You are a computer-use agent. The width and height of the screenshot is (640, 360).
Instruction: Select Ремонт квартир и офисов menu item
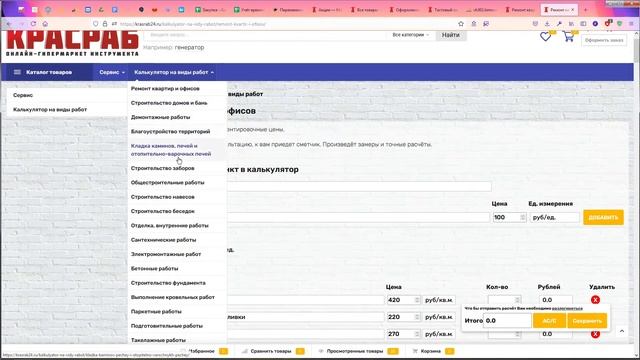pyautogui.click(x=165, y=89)
